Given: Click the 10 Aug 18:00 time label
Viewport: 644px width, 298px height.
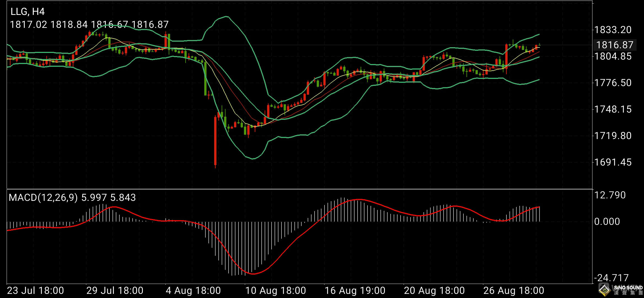Looking at the screenshot, I should (x=276, y=291).
